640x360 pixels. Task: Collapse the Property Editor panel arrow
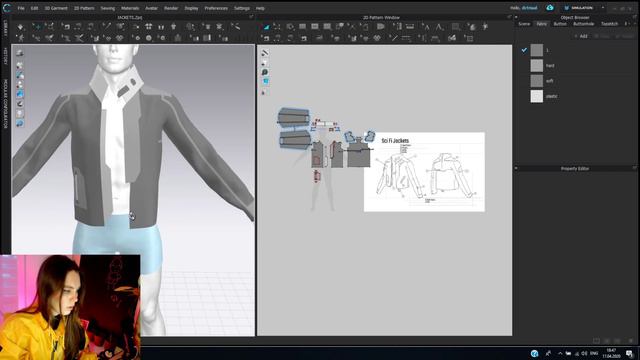(x=516, y=168)
